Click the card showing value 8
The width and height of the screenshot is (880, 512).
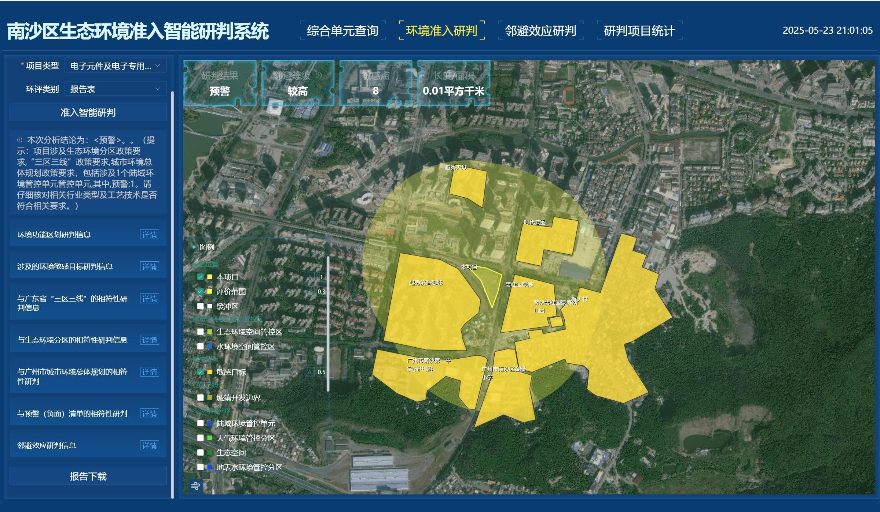[375, 84]
